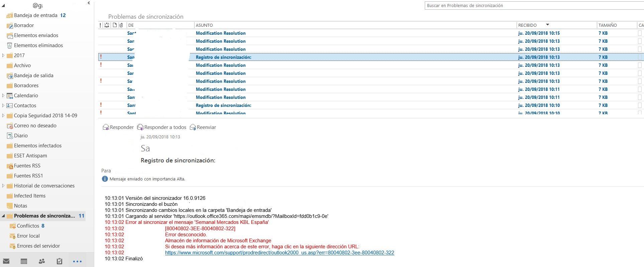Click the information icon beside importance notice
Screen dimensions: 644x267
coord(105,179)
